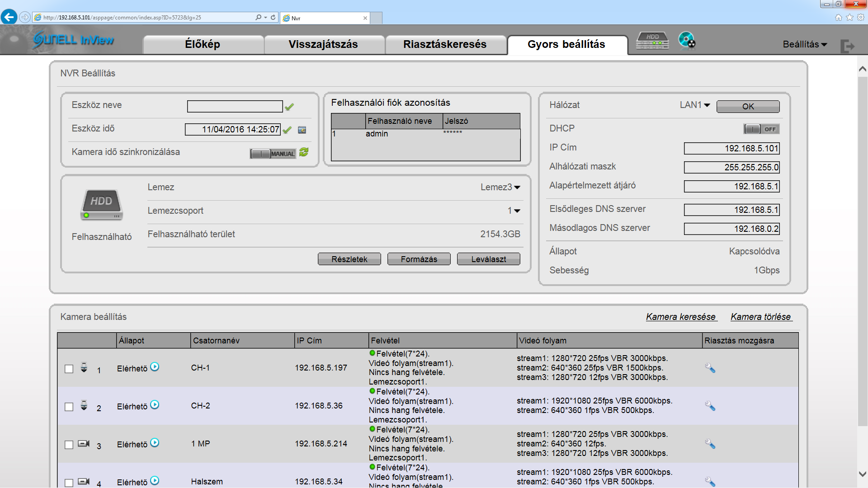Click the box camera icon in row 3

[84, 443]
